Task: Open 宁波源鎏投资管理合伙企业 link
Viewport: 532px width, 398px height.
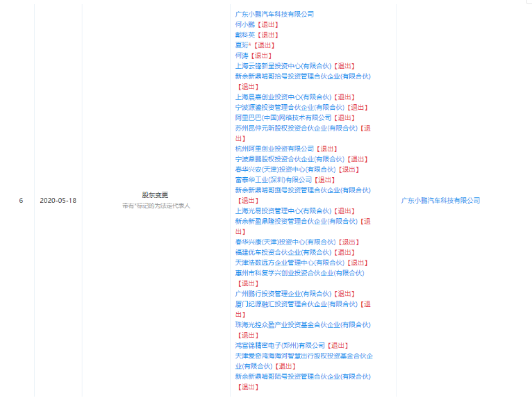Action: pyautogui.click(x=290, y=107)
